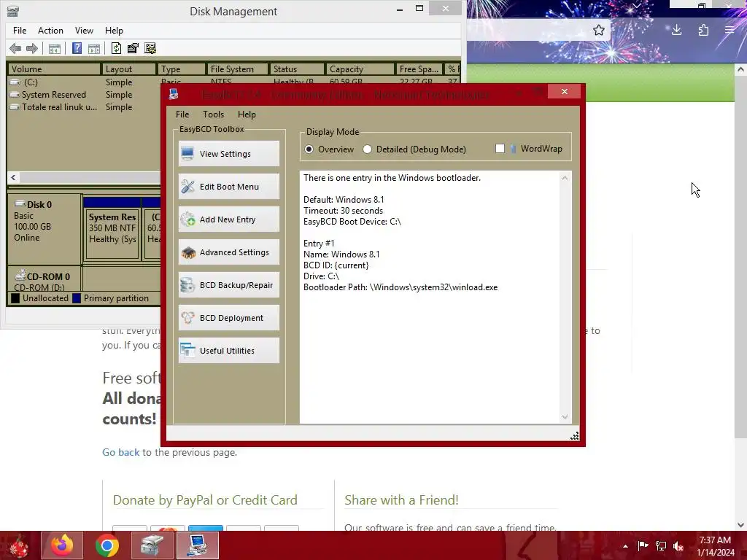This screenshot has height=560, width=747.
Task: Click the Volume column header
Action: (x=54, y=69)
